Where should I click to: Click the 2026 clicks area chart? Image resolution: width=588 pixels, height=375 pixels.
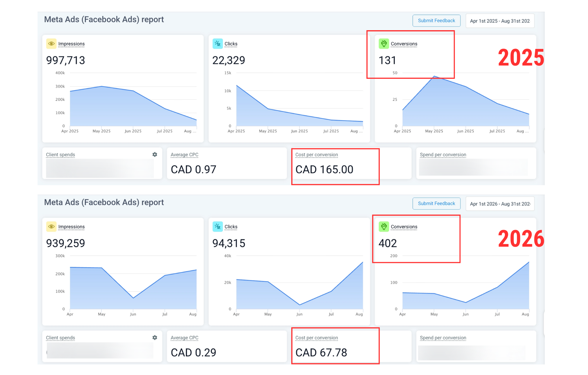[x=299, y=285]
